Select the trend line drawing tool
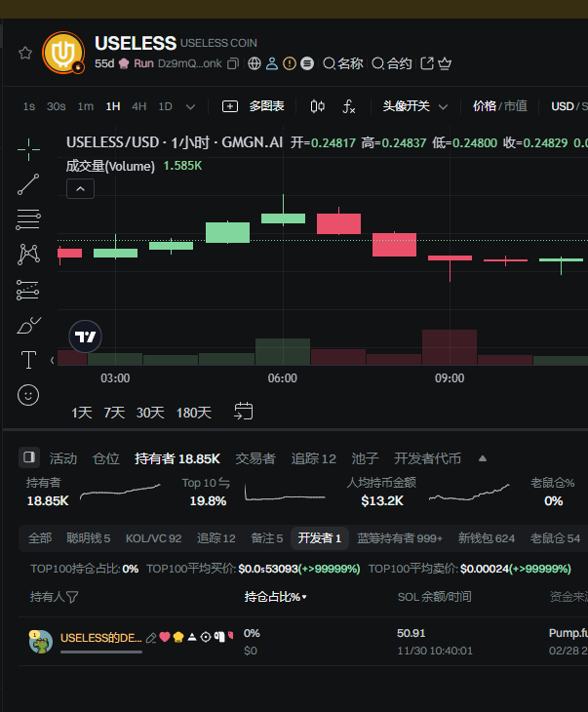 click(x=28, y=184)
